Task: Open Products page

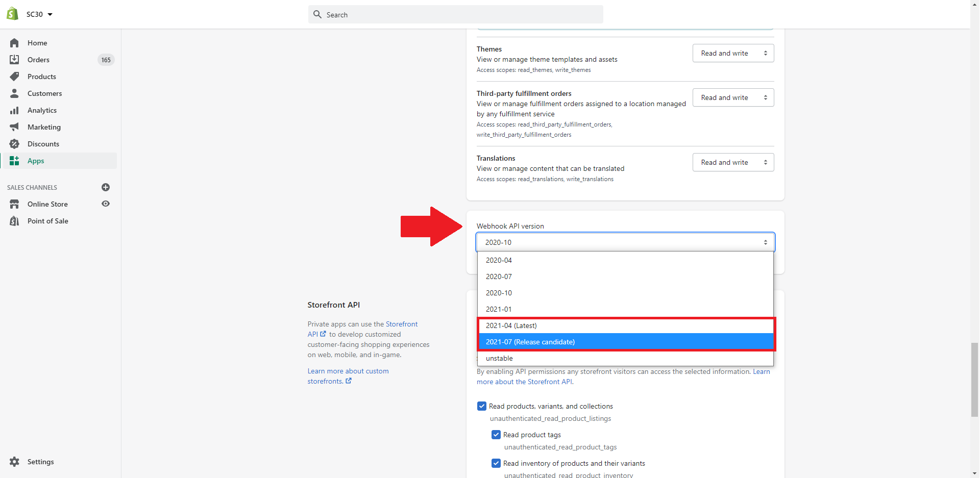Action: click(42, 77)
